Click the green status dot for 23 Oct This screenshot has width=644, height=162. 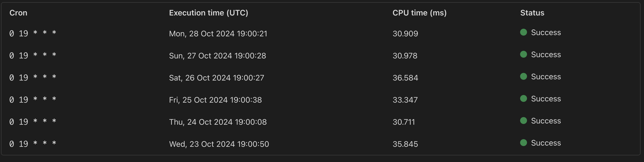[524, 143]
